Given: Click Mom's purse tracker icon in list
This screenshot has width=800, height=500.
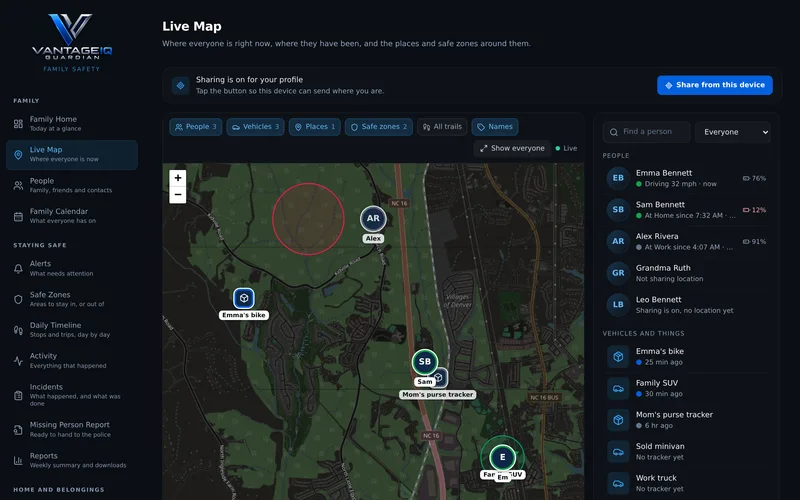Looking at the screenshot, I should (618, 420).
